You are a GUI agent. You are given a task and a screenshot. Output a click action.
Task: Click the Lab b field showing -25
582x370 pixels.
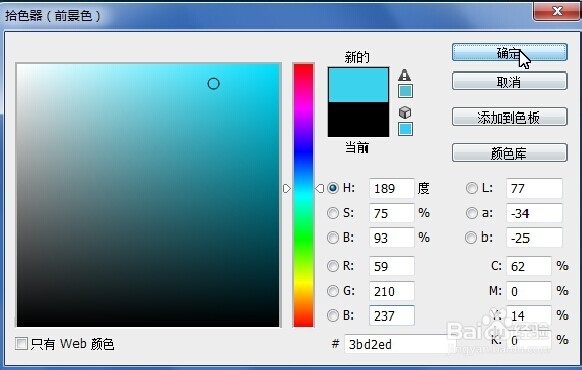coord(534,238)
